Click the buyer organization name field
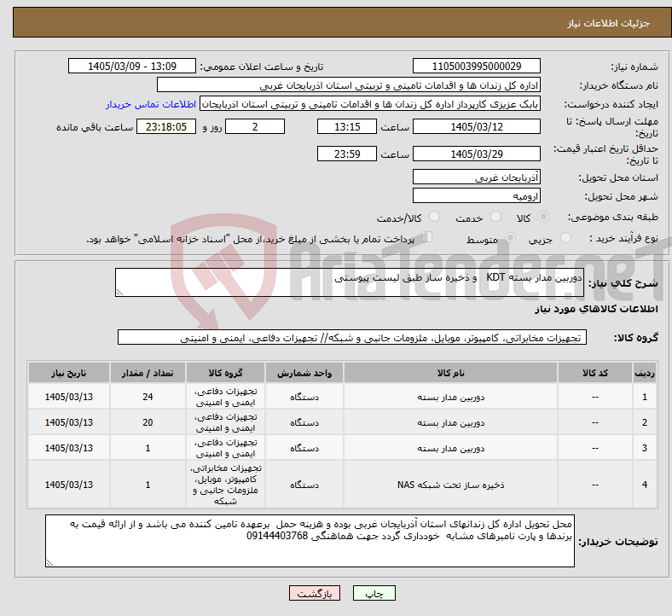Screen dimensions: 672x616 349,84
